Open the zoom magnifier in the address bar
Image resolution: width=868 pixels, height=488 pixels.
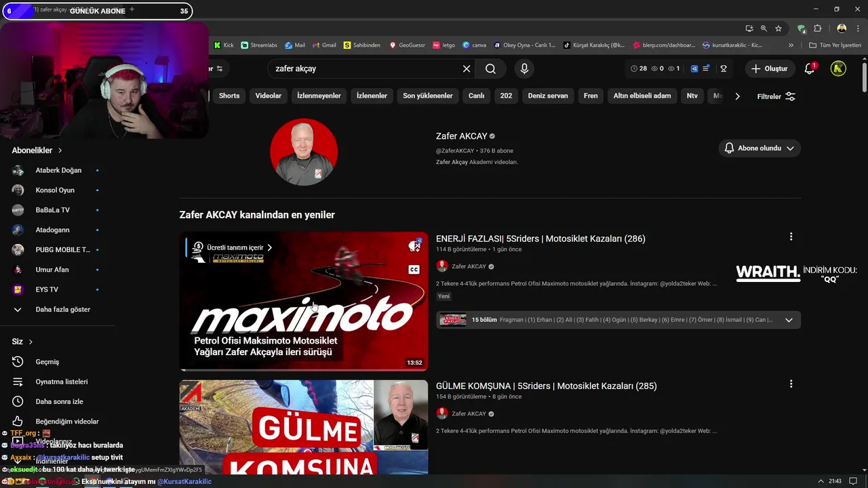point(764,28)
